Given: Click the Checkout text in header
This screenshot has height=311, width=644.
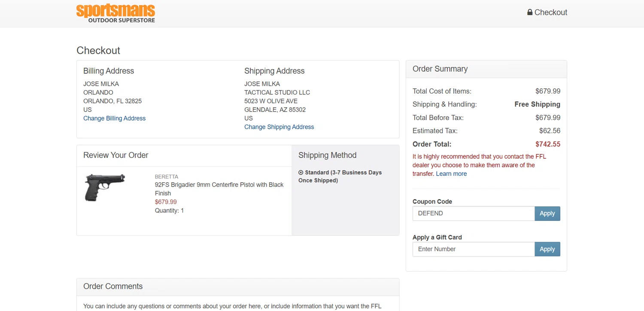Looking at the screenshot, I should point(551,12).
